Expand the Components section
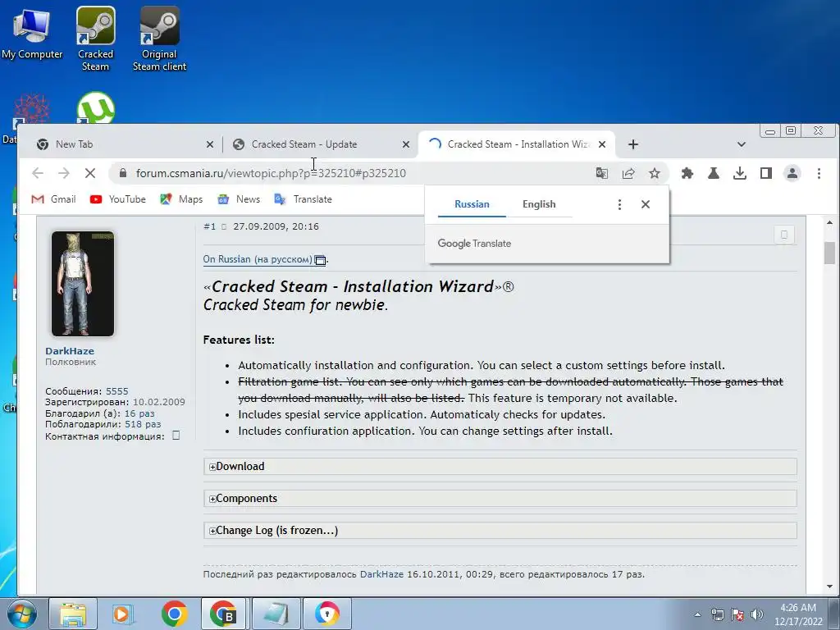Image resolution: width=840 pixels, height=630 pixels. pos(500,499)
